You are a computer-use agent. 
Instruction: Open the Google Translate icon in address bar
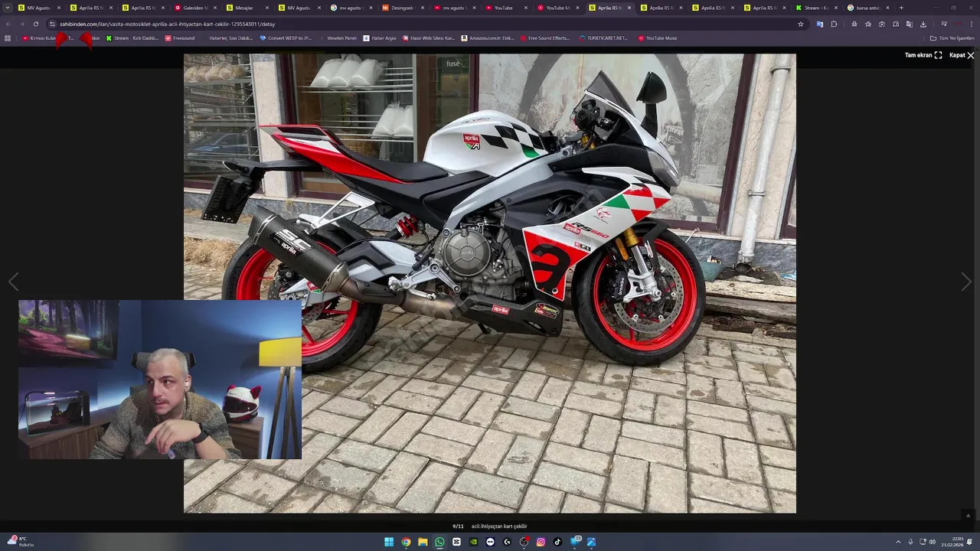819,24
